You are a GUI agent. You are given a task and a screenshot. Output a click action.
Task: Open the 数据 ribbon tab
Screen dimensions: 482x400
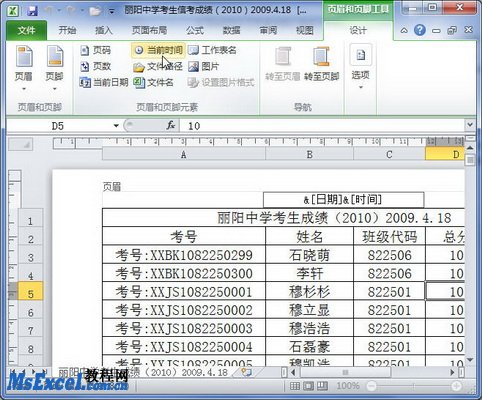(x=231, y=30)
